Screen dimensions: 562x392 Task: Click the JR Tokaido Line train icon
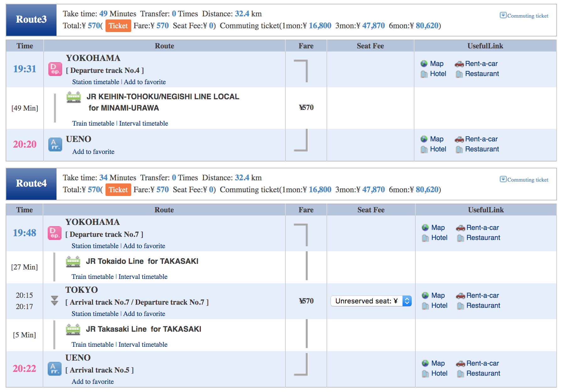[73, 261]
